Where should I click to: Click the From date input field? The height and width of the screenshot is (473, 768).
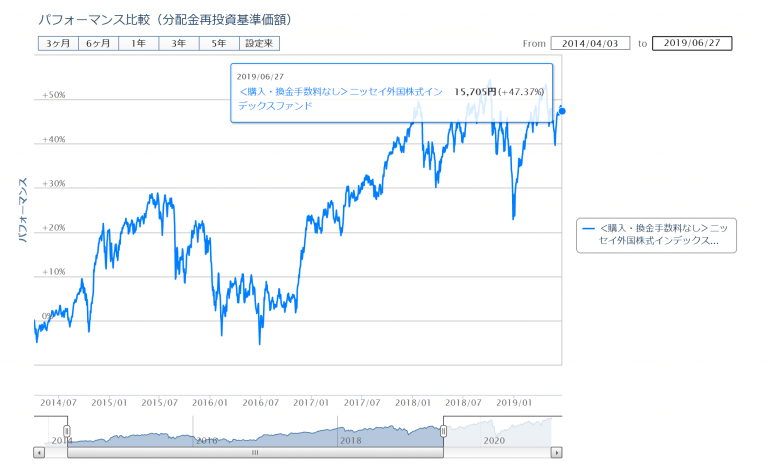click(590, 44)
